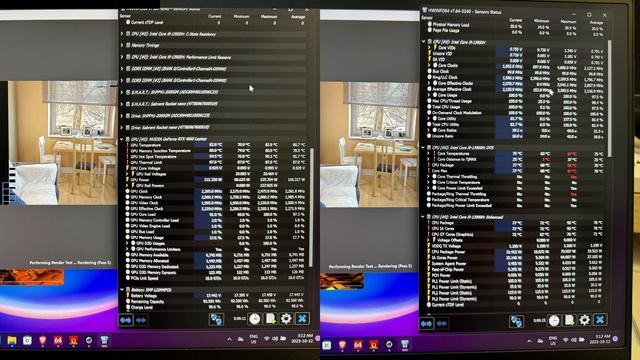This screenshot has height=360, width=640.
Task: Reset min/max values with clock icon, right window
Action: (x=553, y=321)
